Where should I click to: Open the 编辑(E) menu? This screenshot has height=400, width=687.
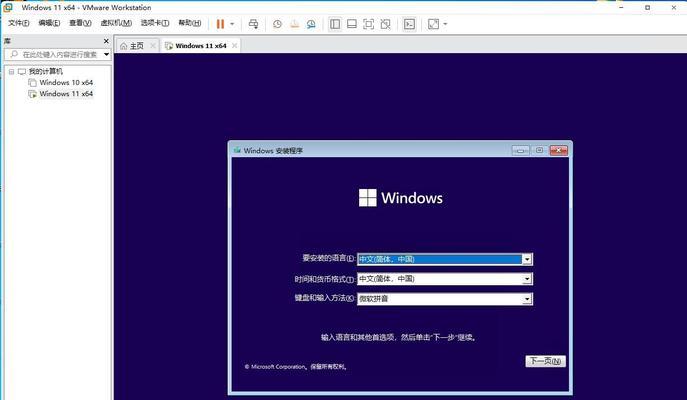49,23
